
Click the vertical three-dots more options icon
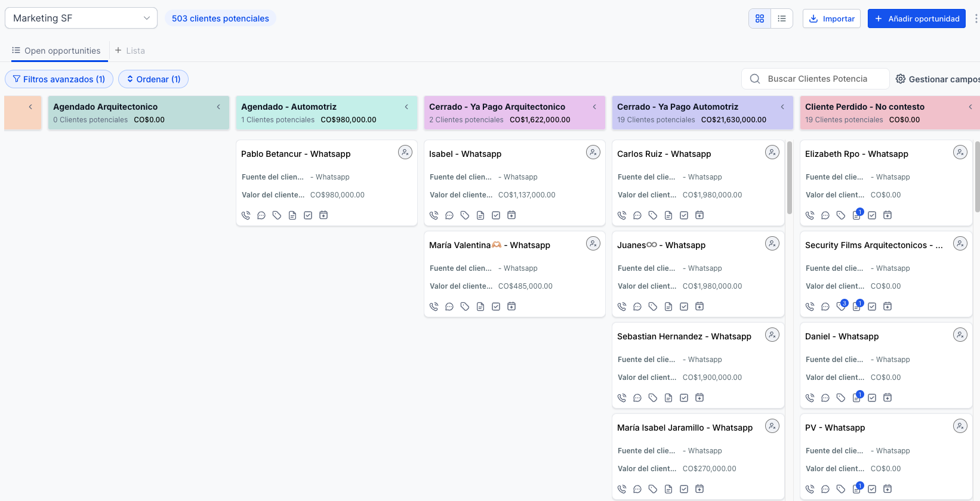pos(976,18)
